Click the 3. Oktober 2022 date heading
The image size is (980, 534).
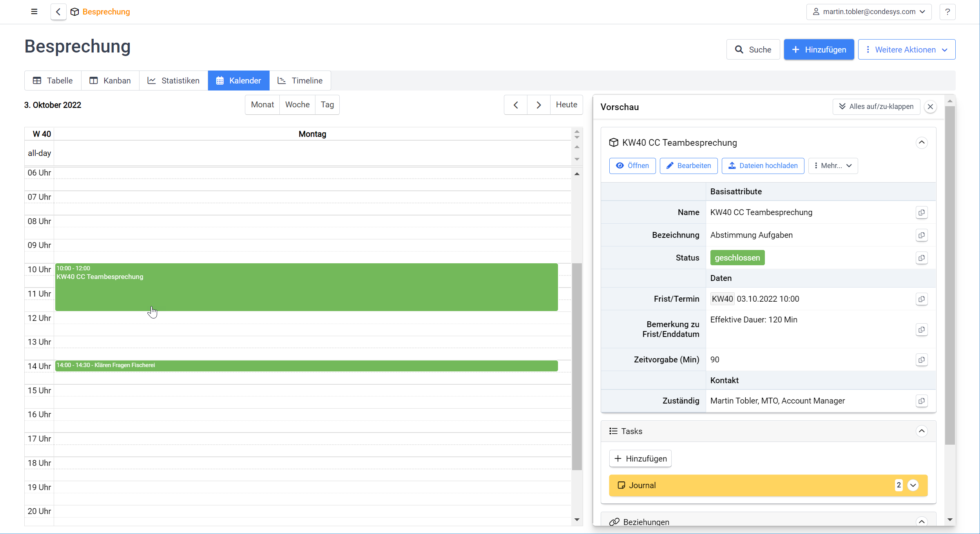pyautogui.click(x=53, y=105)
